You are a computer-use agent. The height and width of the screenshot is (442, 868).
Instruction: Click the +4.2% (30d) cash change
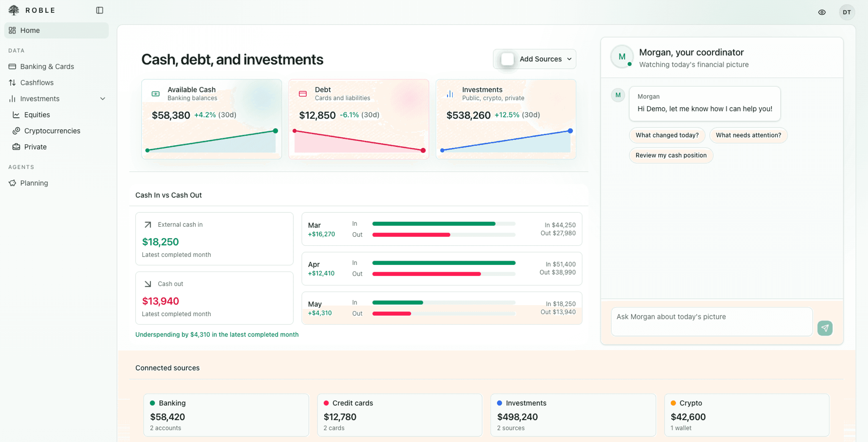click(x=215, y=115)
